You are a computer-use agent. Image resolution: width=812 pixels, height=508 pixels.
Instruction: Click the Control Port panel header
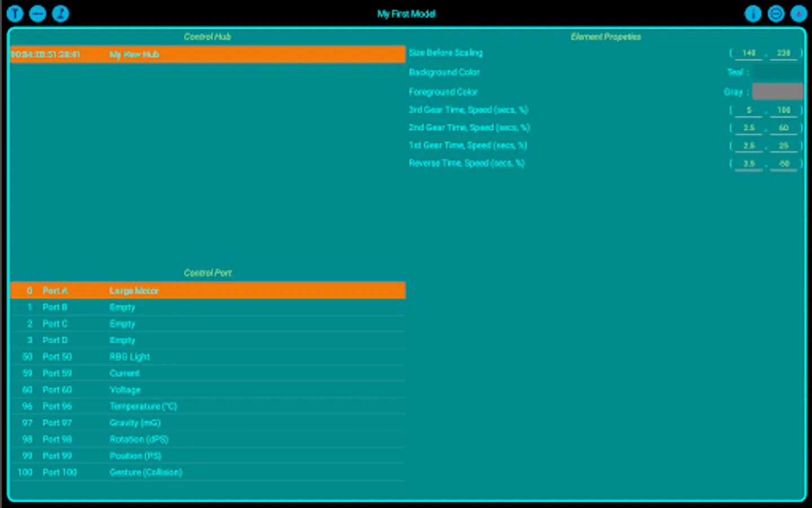[208, 273]
